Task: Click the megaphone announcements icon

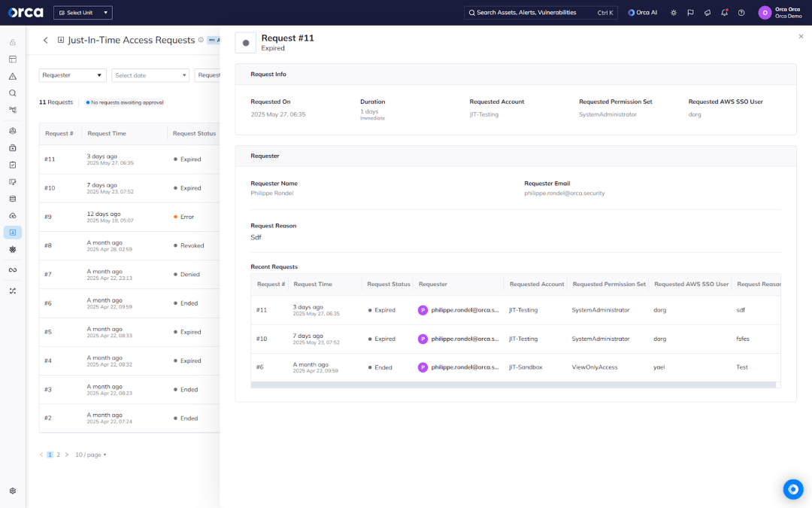Action: click(707, 13)
